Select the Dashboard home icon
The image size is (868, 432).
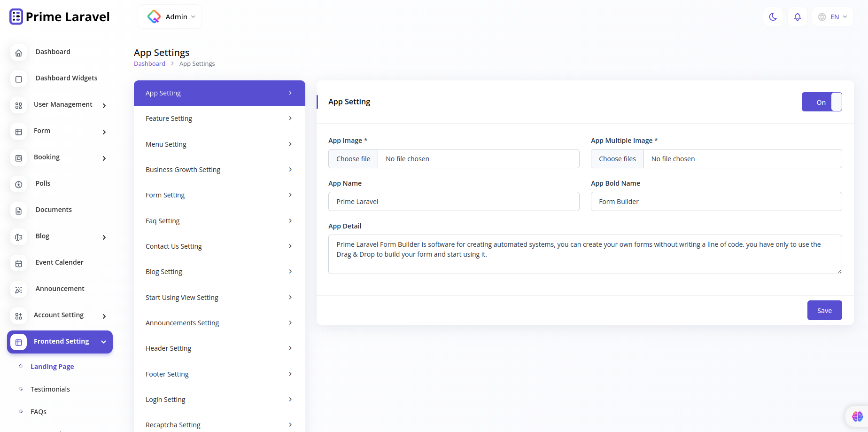pyautogui.click(x=18, y=53)
